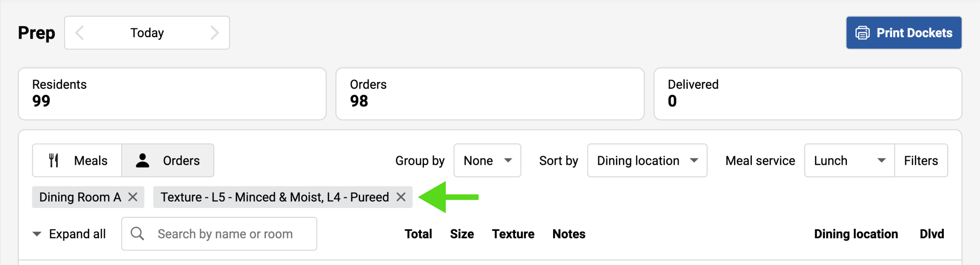This screenshot has width=980, height=265.
Task: Click the Today date label
Action: pyautogui.click(x=147, y=33)
